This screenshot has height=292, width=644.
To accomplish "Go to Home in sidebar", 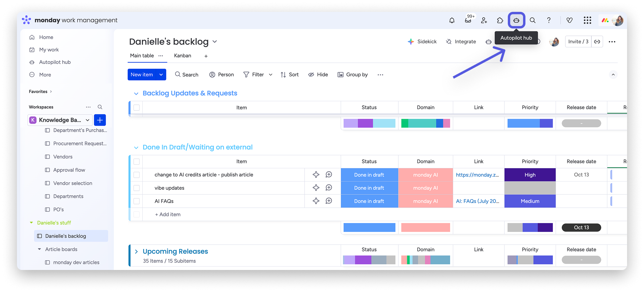I will 46,37.
